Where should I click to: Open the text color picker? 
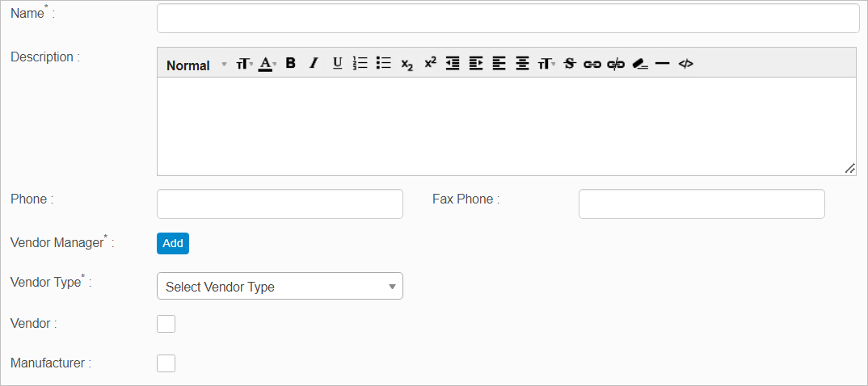268,64
